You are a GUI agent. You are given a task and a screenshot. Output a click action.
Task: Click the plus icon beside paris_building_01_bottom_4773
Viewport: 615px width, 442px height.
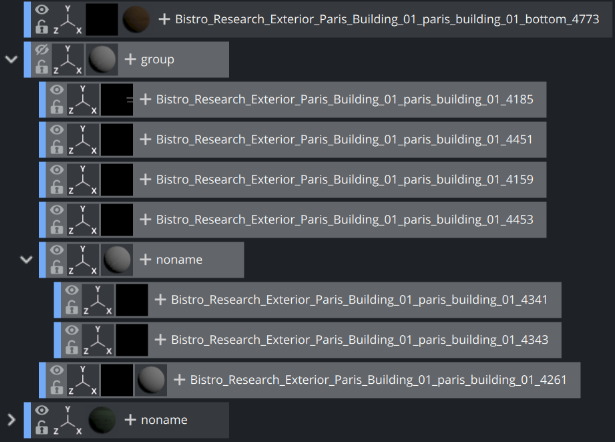164,19
